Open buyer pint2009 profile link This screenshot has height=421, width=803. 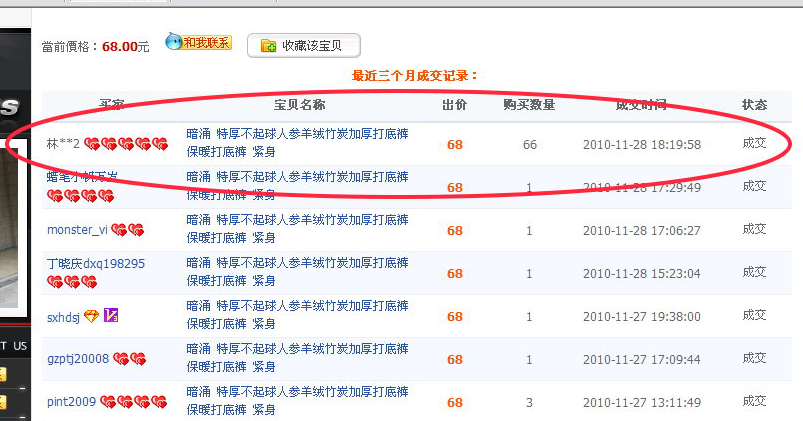71,402
